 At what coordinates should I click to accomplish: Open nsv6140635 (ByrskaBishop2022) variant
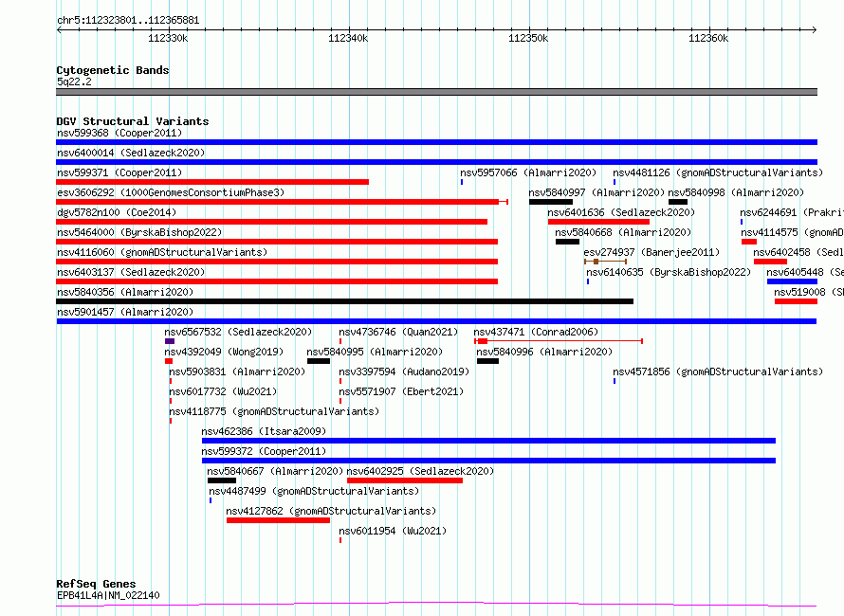669,272
